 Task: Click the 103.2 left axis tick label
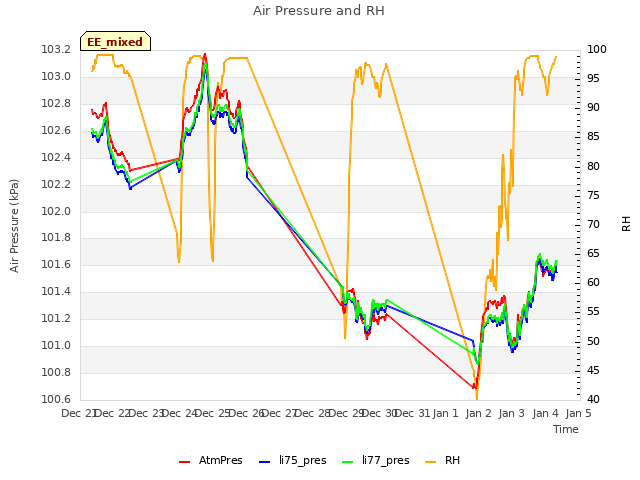click(x=56, y=50)
